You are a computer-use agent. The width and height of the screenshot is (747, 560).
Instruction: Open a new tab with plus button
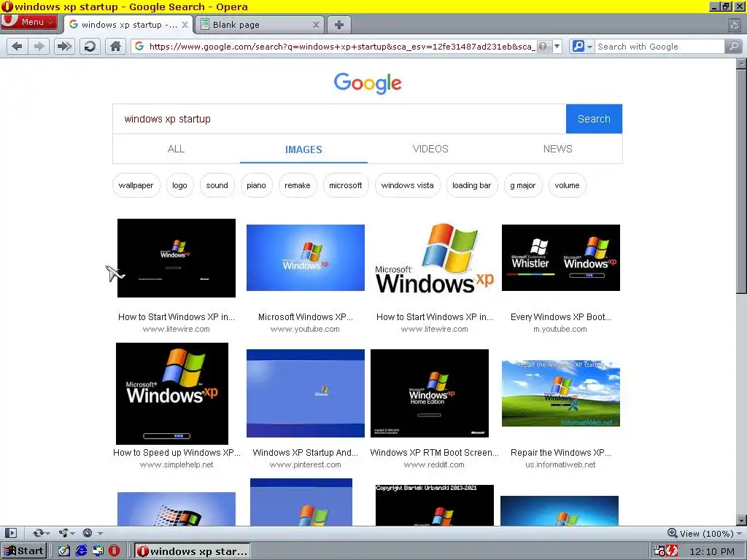[338, 25]
